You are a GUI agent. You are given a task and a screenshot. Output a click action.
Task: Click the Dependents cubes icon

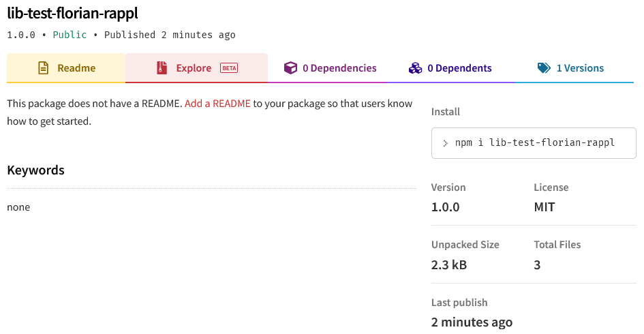tap(415, 67)
